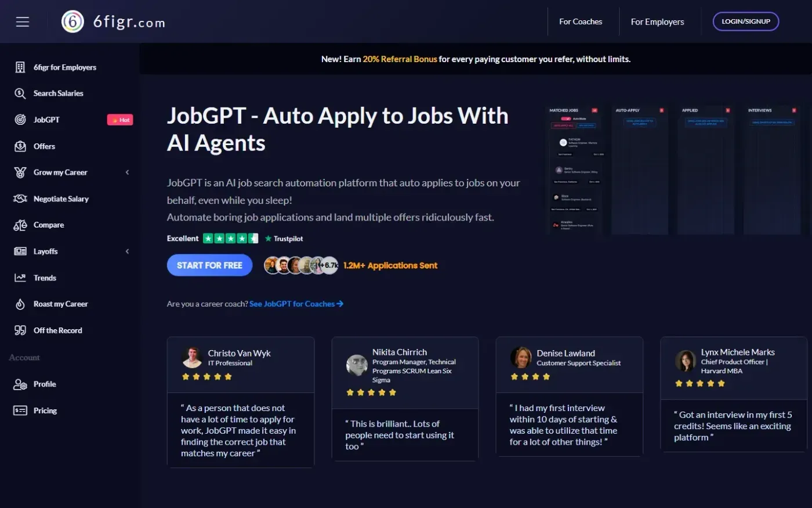This screenshot has width=812, height=508.
Task: Click the Trends chart icon
Action: pos(20,278)
